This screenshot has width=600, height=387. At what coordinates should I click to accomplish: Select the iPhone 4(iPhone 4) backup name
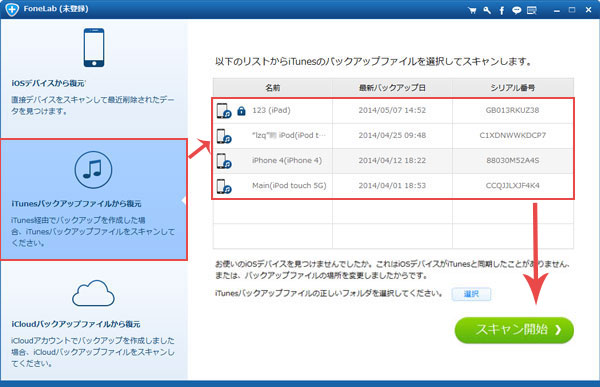click(287, 160)
